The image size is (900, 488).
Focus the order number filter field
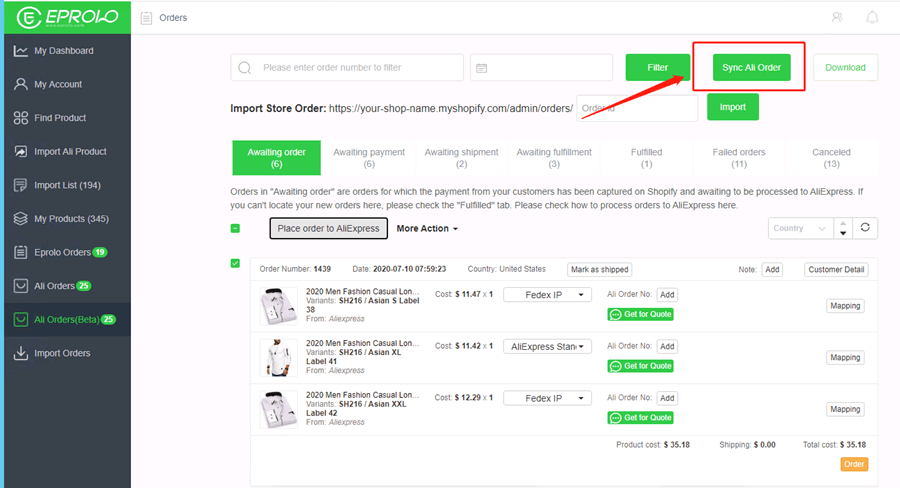tap(347, 68)
